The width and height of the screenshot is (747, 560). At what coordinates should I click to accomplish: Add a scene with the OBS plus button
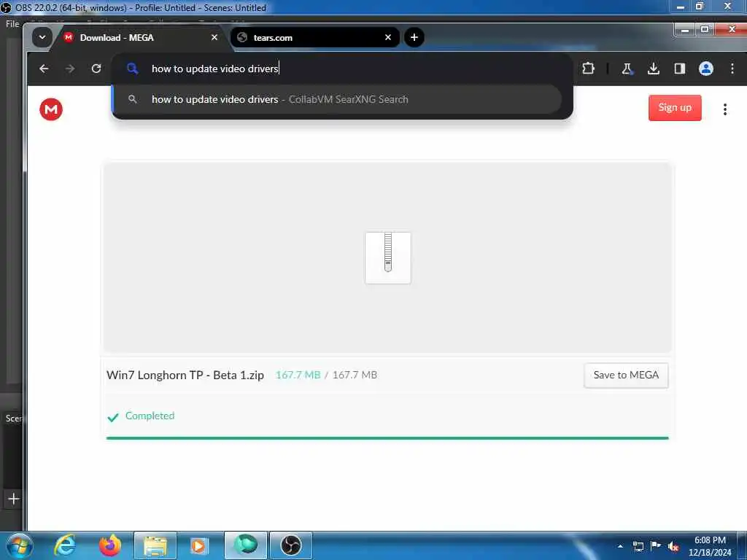click(13, 499)
